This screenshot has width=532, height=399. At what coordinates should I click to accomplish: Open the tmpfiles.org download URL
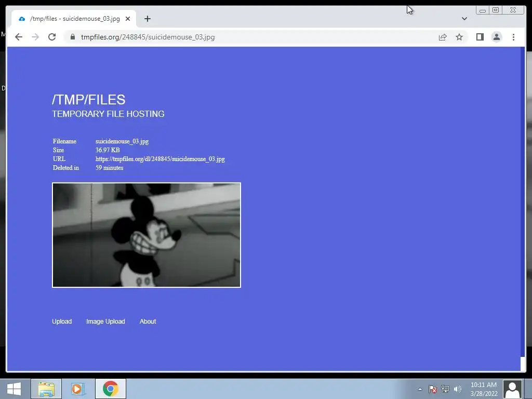tap(160, 159)
